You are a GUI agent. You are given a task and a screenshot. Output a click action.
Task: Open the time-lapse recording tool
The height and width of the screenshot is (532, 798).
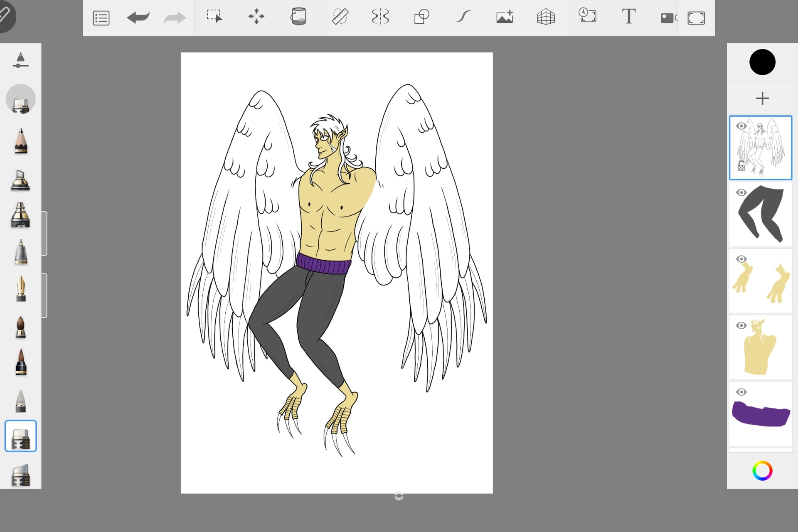587,15
